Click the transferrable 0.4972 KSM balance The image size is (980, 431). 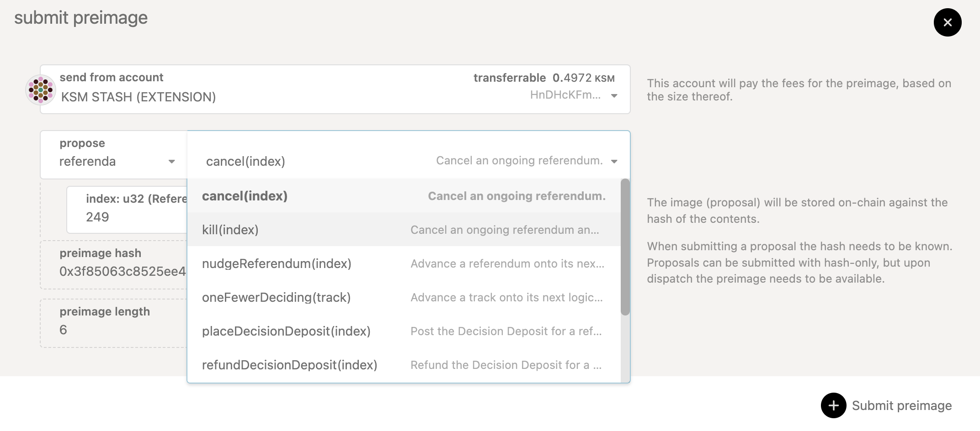pyautogui.click(x=543, y=78)
